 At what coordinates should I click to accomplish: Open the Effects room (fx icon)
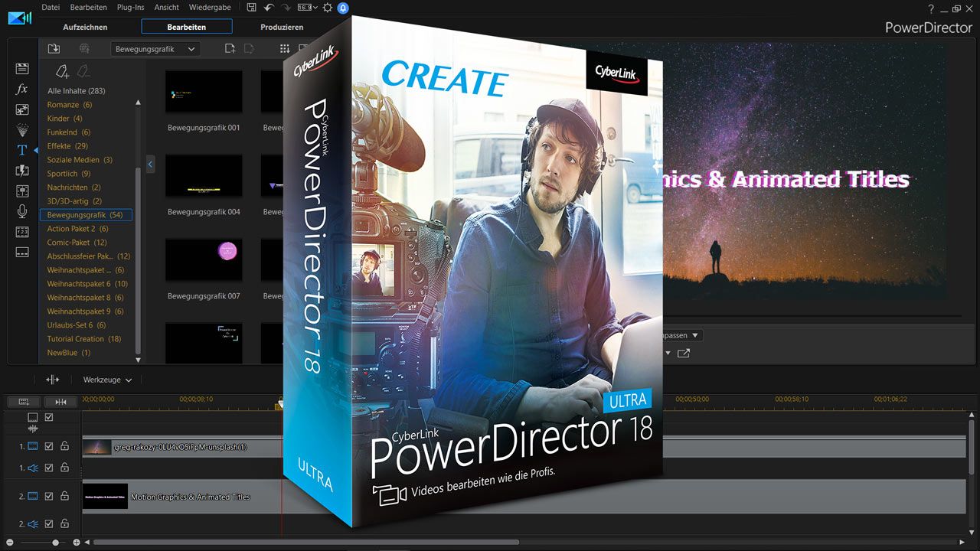click(x=22, y=89)
